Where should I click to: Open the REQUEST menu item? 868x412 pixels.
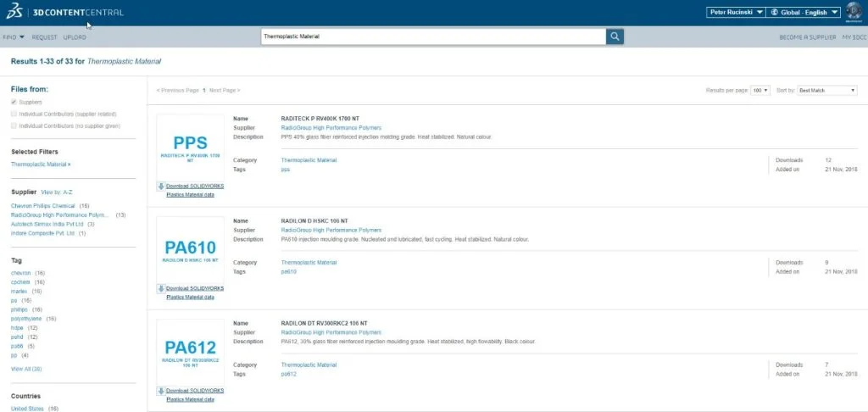[x=44, y=37]
